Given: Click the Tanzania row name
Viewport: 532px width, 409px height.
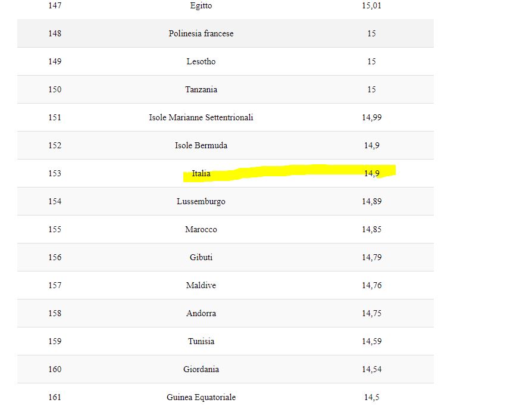Looking at the screenshot, I should (201, 90).
